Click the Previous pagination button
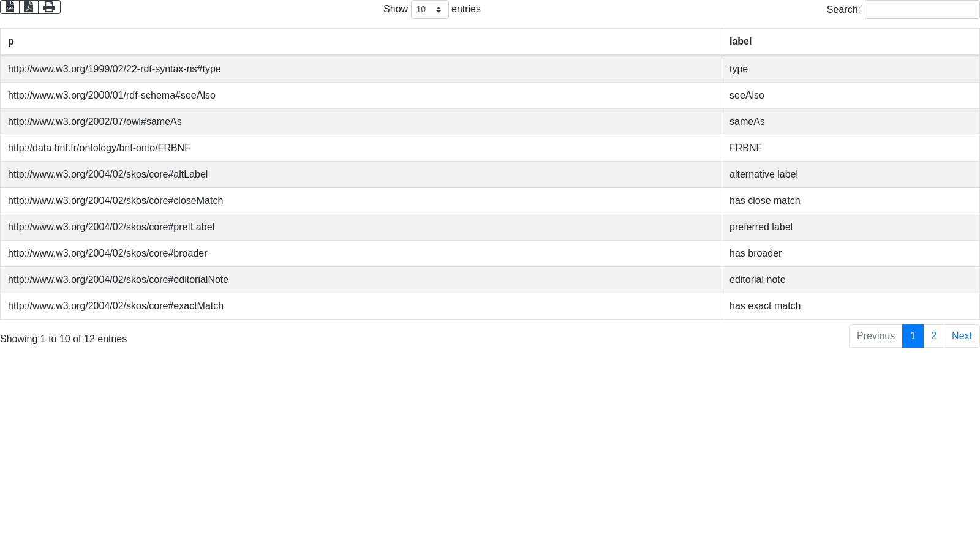The width and height of the screenshot is (980, 551). pyautogui.click(x=875, y=336)
